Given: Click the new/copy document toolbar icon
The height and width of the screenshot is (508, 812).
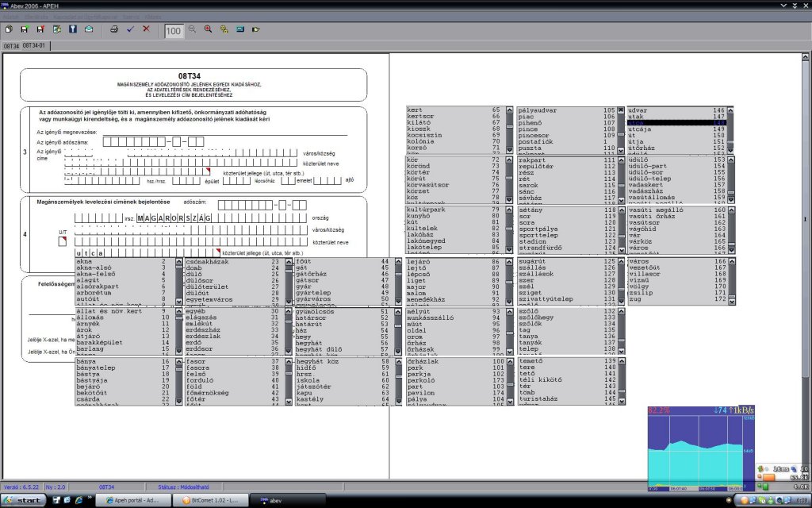Looking at the screenshot, I should pos(9,29).
